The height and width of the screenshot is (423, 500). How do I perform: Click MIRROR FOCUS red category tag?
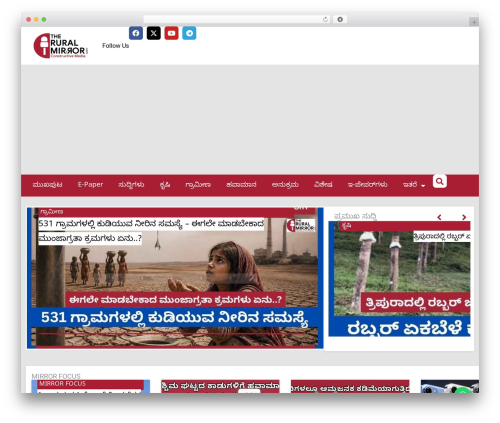(x=62, y=384)
